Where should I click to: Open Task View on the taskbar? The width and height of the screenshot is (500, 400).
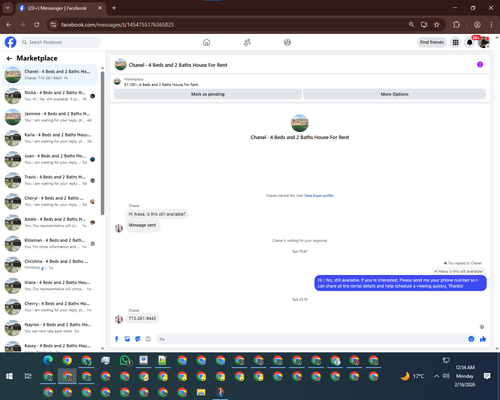pyautogui.click(x=28, y=376)
